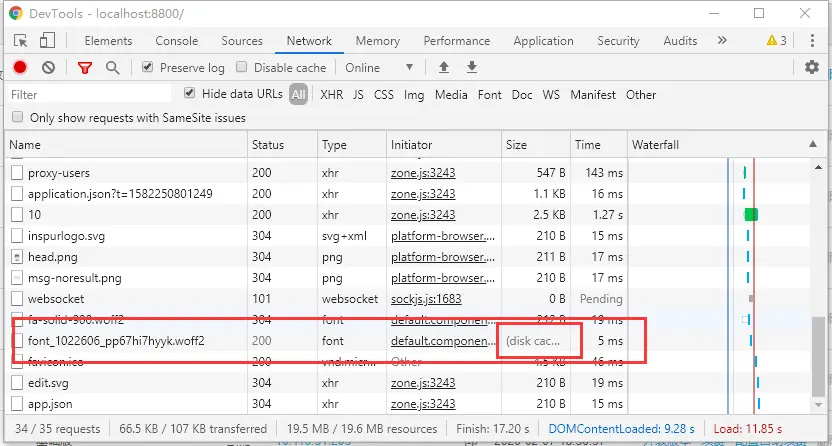832x446 pixels.
Task: Filter requests by CSS
Action: [x=384, y=95]
